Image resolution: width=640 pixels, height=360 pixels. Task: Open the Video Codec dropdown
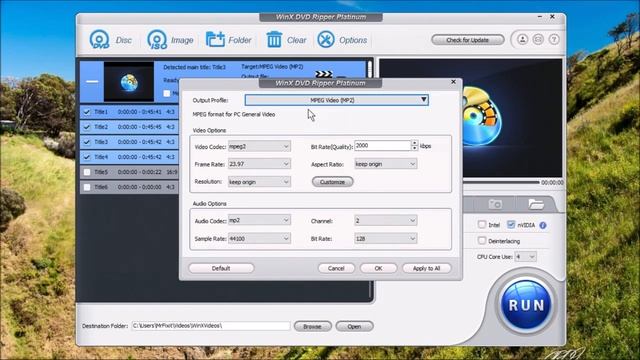click(259, 147)
